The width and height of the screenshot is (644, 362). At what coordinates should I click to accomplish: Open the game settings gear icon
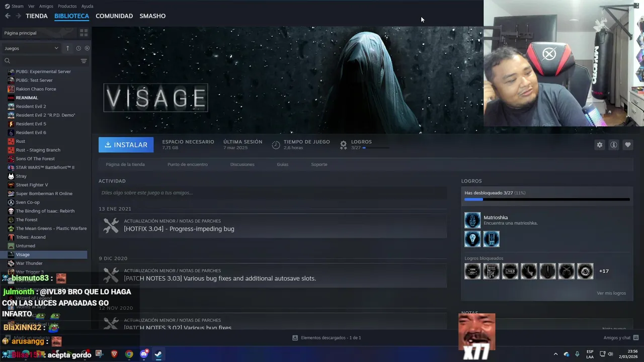pos(599,145)
